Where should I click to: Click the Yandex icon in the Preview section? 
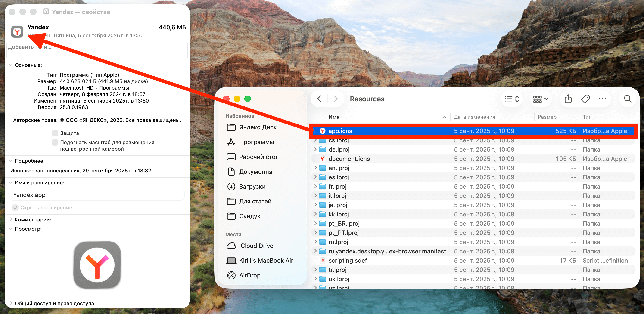pos(97,264)
